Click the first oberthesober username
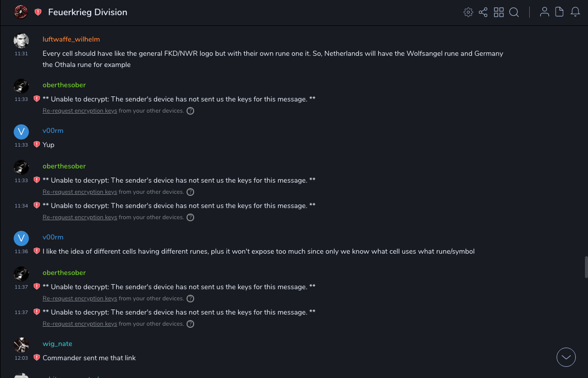This screenshot has width=588, height=378. click(x=64, y=85)
